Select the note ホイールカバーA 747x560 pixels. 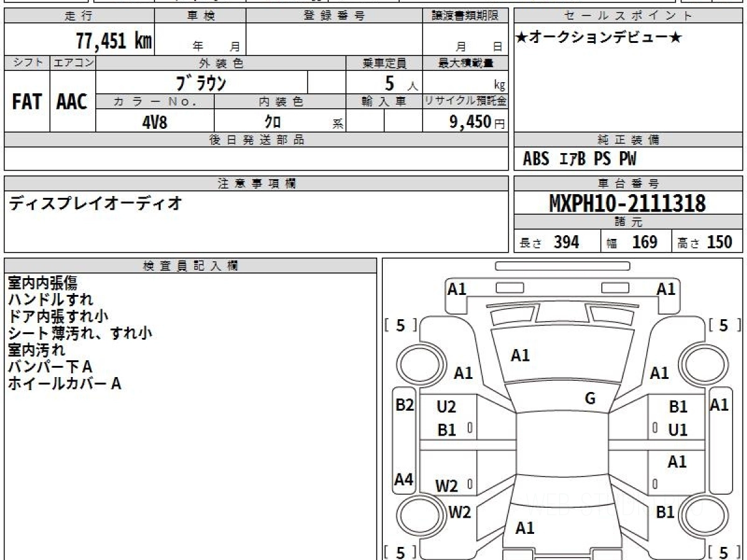pos(64,384)
